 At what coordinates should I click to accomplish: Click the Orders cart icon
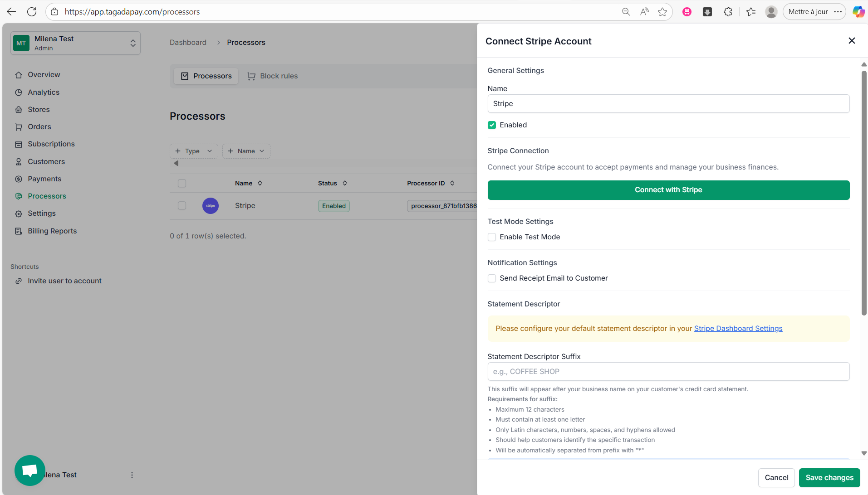(x=19, y=127)
